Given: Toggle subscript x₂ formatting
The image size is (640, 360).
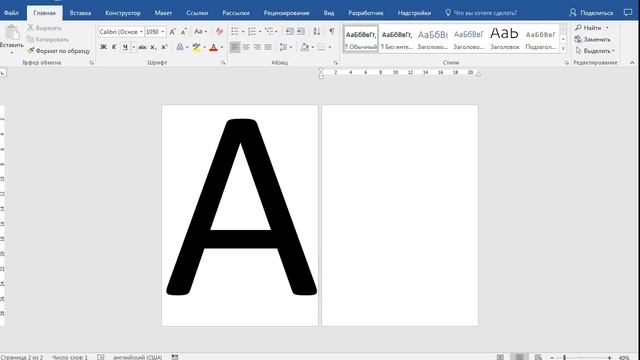Looking at the screenshot, I should pyautogui.click(x=153, y=47).
